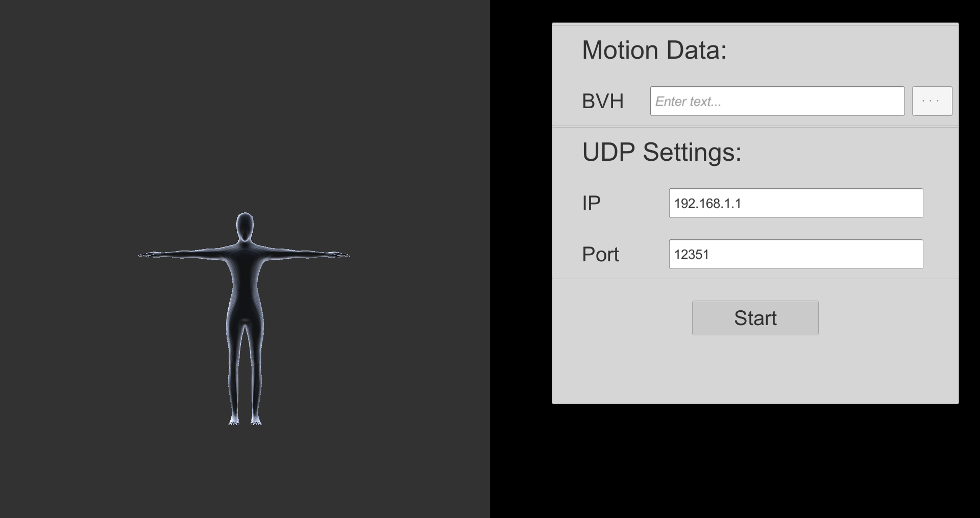Click the dark gray viewport above the model
The height and width of the screenshot is (518, 980).
(x=245, y=102)
